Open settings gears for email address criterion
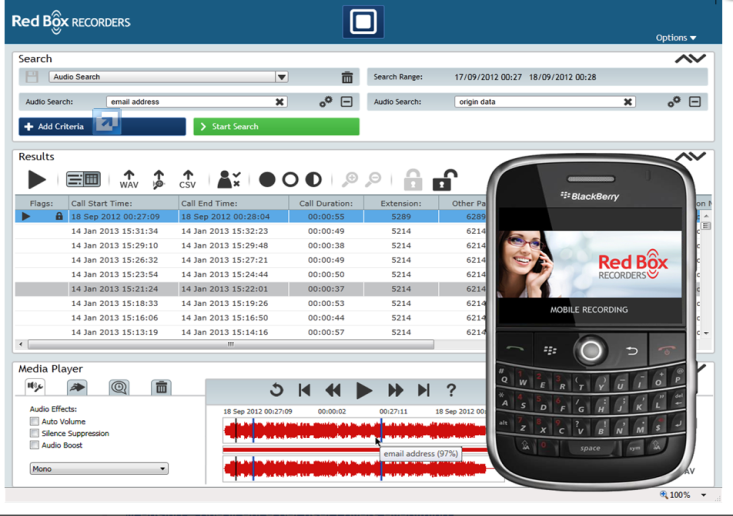The width and height of the screenshot is (733, 516). pyautogui.click(x=325, y=101)
